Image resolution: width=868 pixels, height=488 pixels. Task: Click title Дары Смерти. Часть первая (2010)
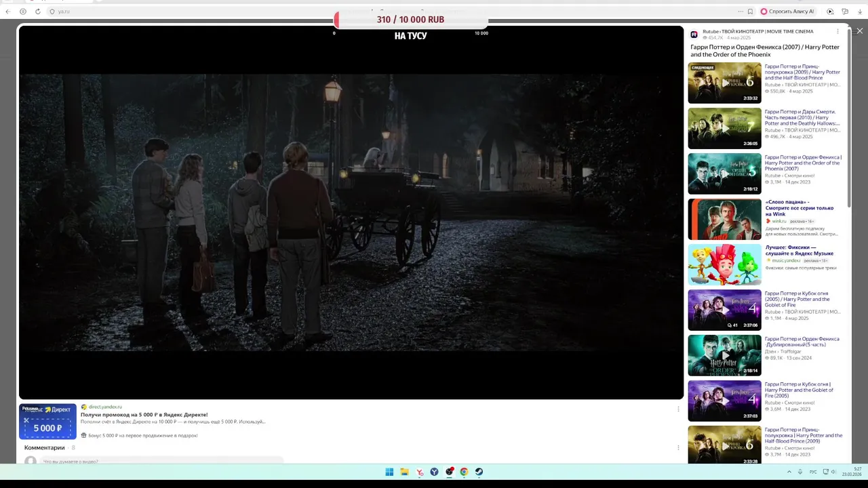click(802, 117)
